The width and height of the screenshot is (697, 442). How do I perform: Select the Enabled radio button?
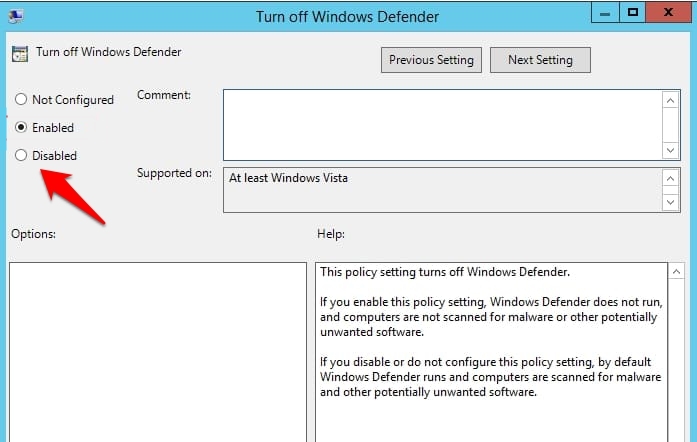(x=21, y=127)
